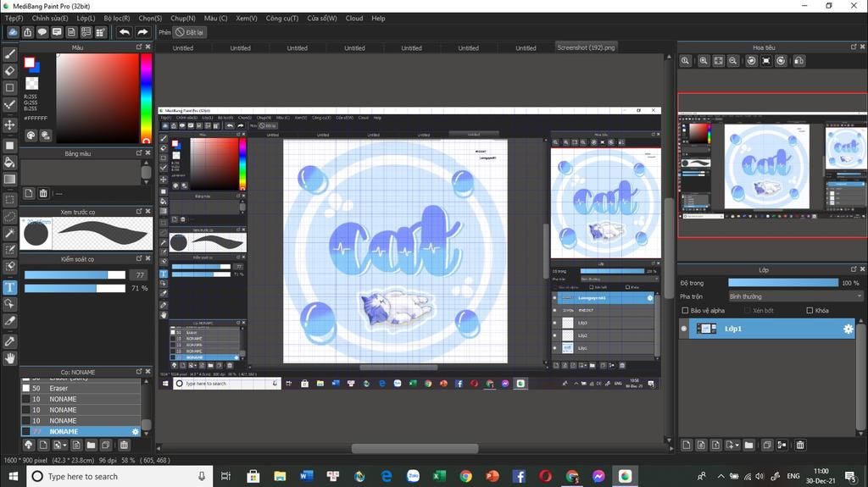Select the Lasso tool
Viewport: 868px width, 487px height.
coord(10,216)
